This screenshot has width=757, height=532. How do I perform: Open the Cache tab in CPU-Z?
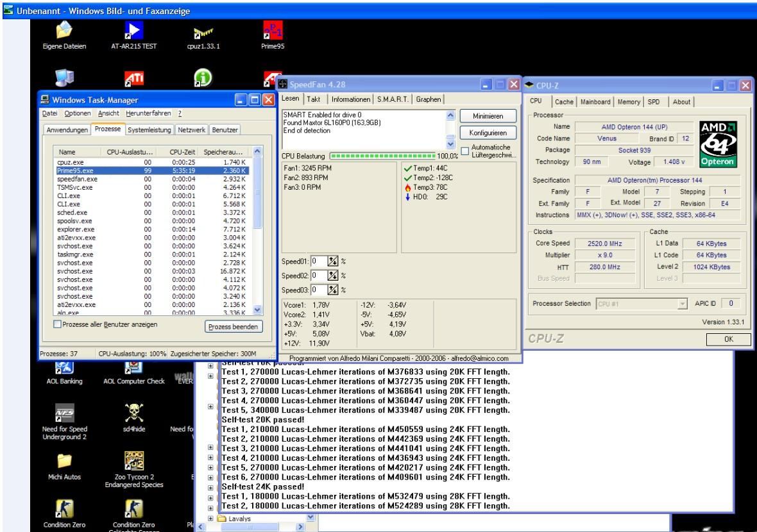563,102
